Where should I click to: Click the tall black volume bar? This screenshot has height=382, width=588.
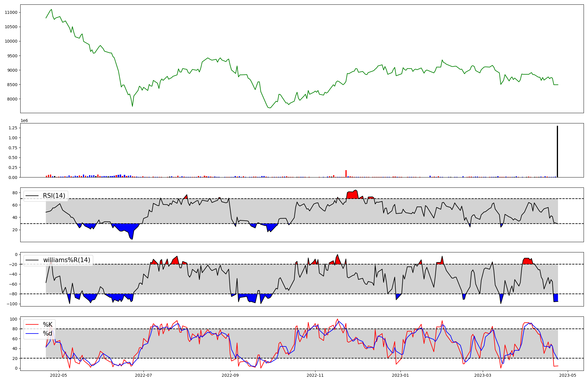point(557,152)
